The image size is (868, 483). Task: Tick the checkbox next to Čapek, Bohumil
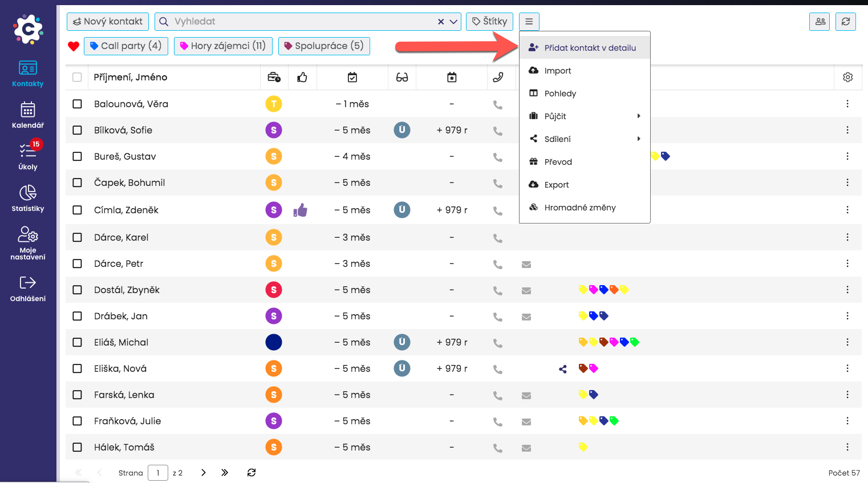(78, 182)
